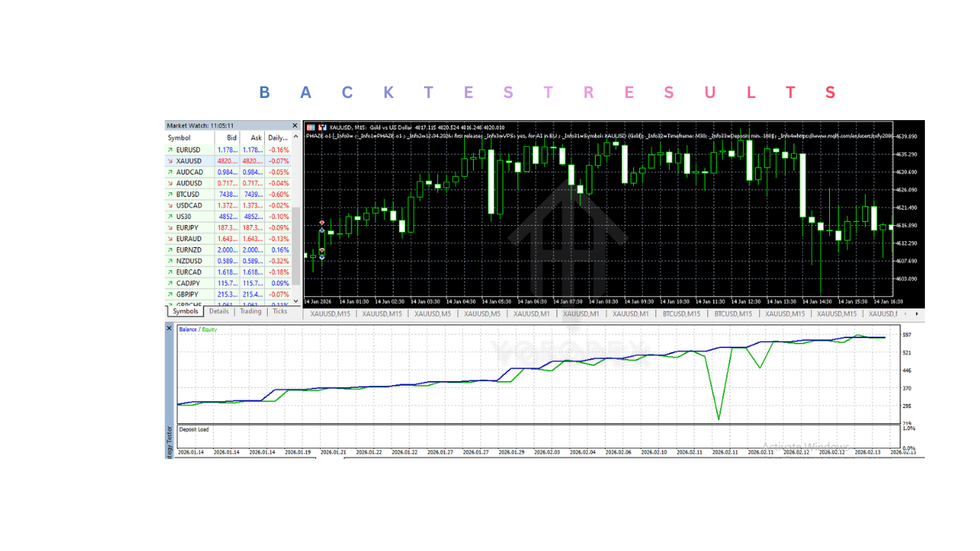Click the BTCUSD down-trend arrow icon
Screen dimensions: 980x551
click(170, 194)
